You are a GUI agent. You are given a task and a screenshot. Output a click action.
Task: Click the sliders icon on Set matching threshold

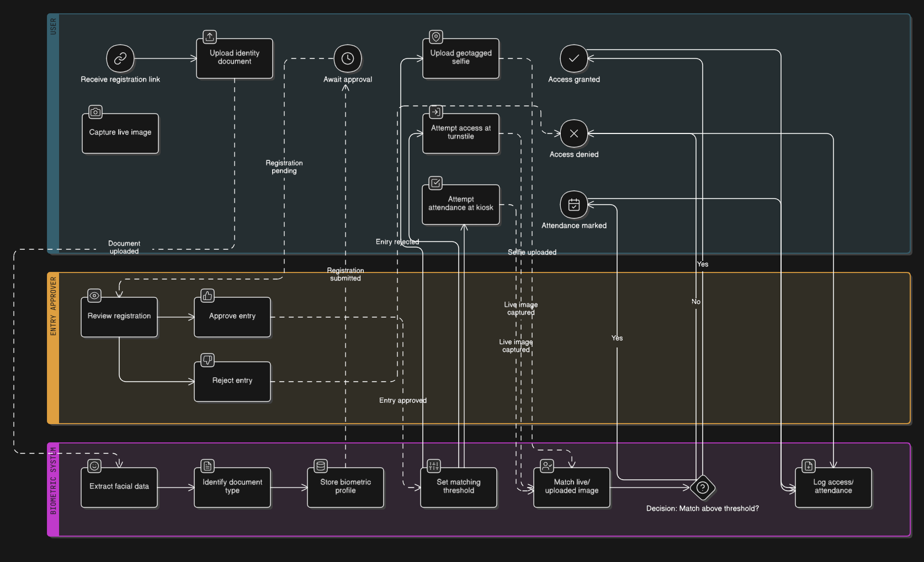[434, 466]
